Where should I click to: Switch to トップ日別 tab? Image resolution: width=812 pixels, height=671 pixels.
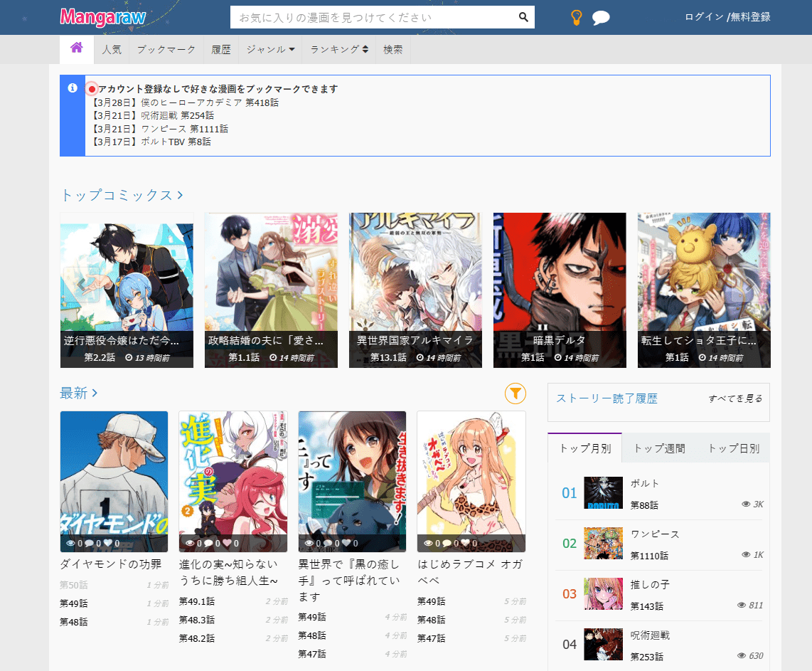tap(733, 448)
